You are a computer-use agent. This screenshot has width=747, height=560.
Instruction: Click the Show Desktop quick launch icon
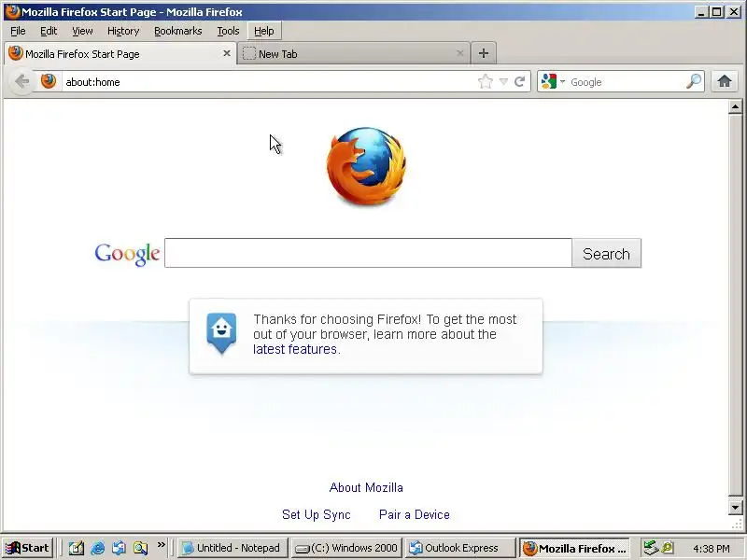[76, 548]
